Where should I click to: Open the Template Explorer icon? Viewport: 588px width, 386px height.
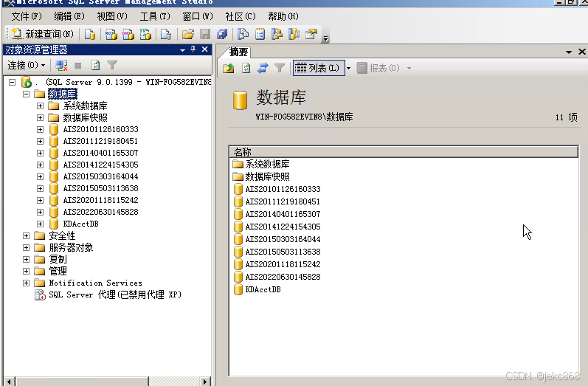294,34
